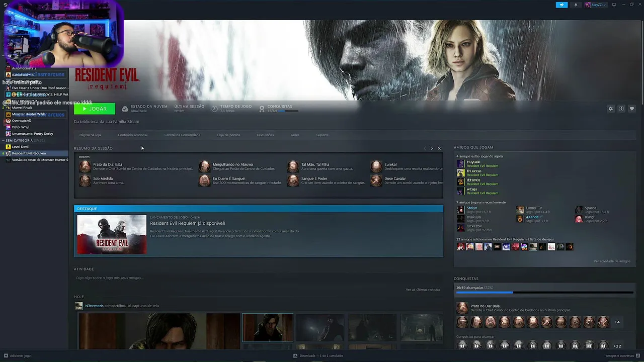
Task: Select Overwatch in library list
Action: pyautogui.click(x=22, y=121)
